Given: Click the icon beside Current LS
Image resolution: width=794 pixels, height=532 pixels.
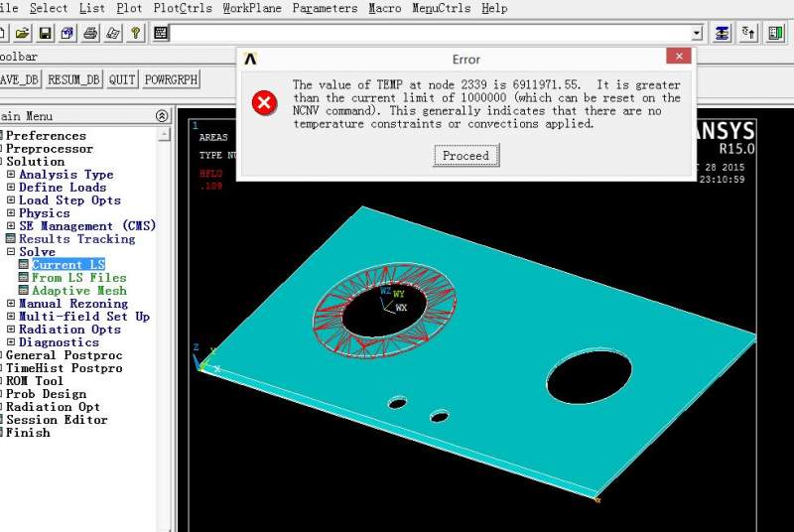Looking at the screenshot, I should [x=23, y=264].
